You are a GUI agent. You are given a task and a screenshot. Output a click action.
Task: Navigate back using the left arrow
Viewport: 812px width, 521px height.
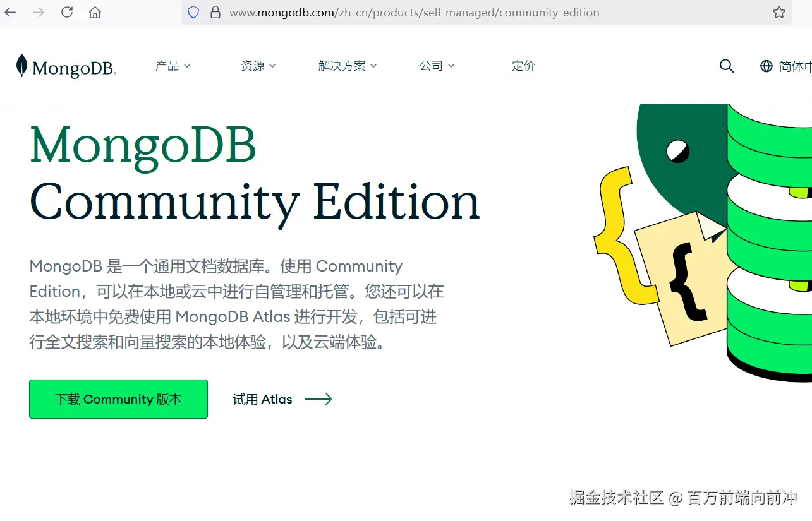[x=10, y=11]
